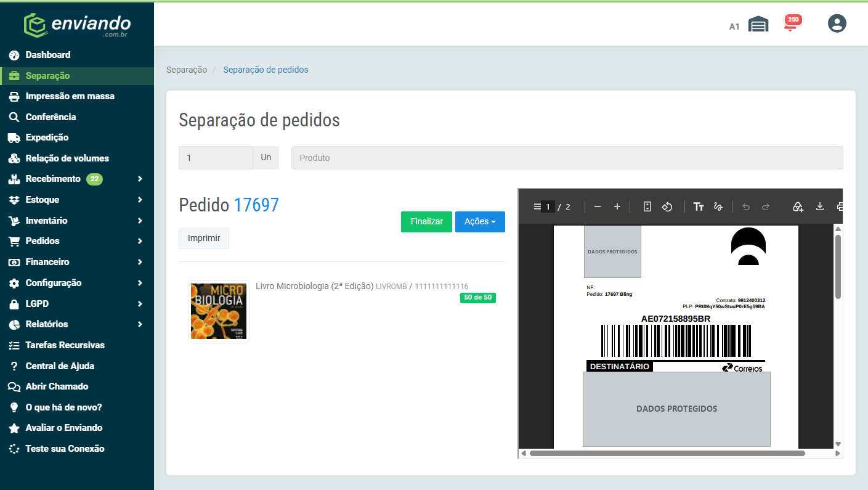Screen dimensions: 868x490
Task: Select the PDF add text tool
Action: click(x=699, y=206)
